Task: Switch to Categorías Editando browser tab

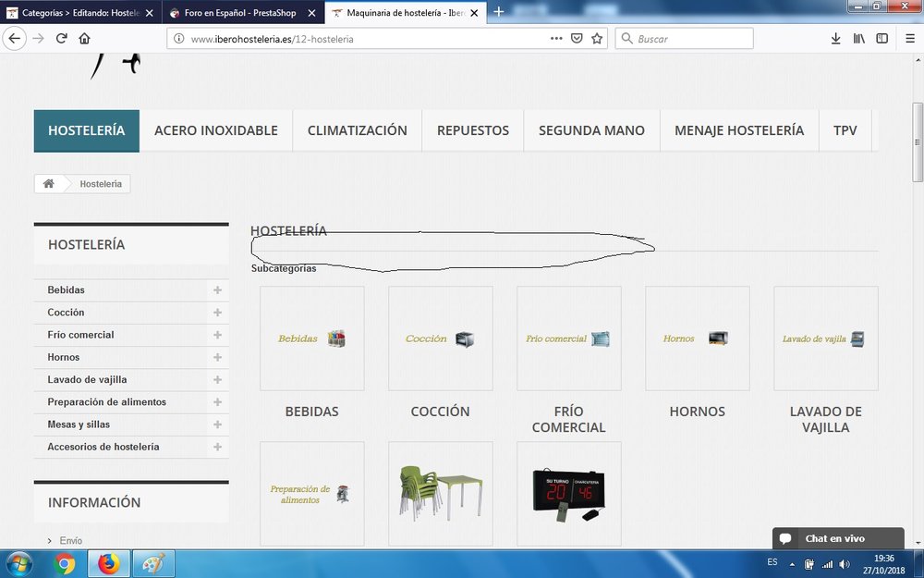Action: coord(80,13)
